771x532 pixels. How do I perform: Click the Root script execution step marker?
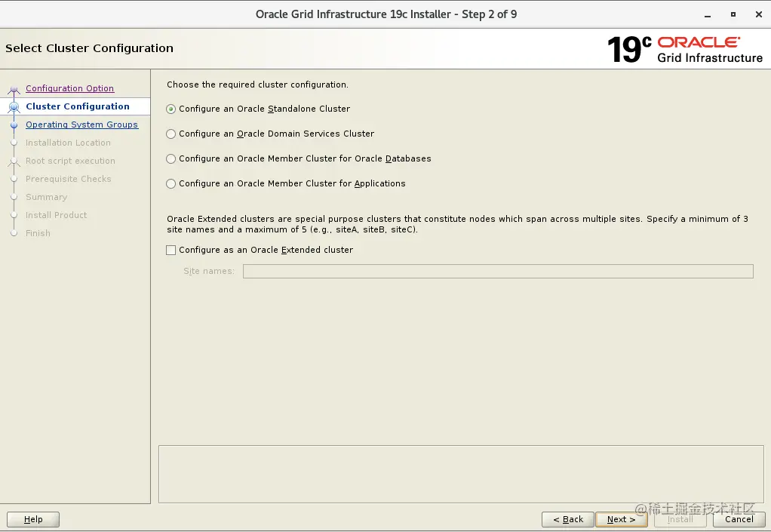tap(14, 161)
